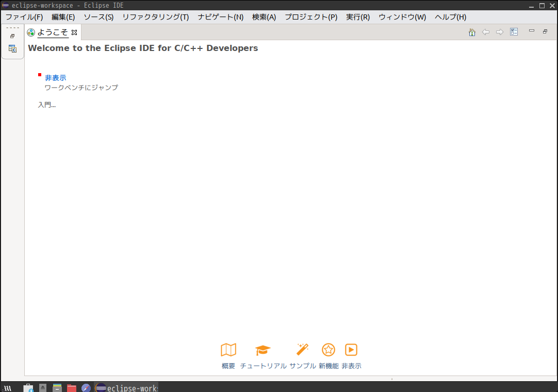This screenshot has height=392, width=558.
Task: Click the eject media taskbar icon
Action: [x=43, y=388]
